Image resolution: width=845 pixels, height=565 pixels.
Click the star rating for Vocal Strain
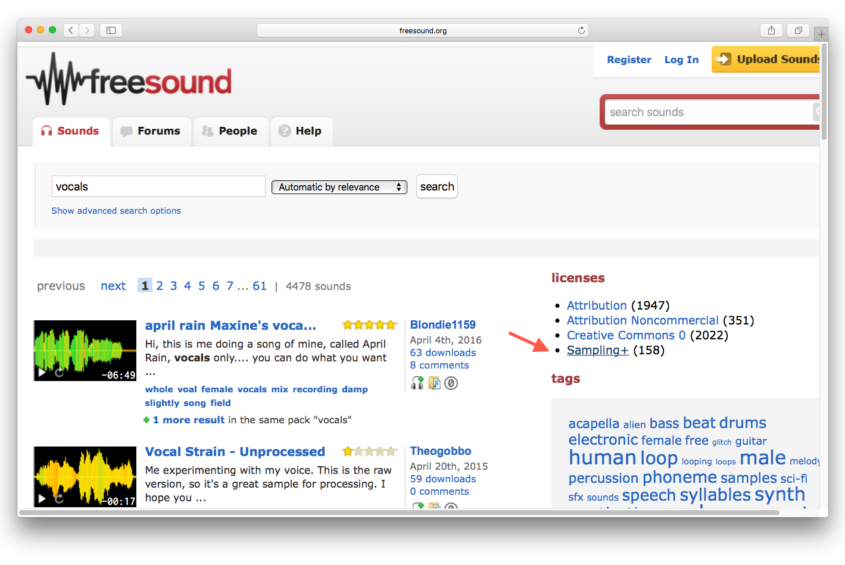click(x=370, y=451)
